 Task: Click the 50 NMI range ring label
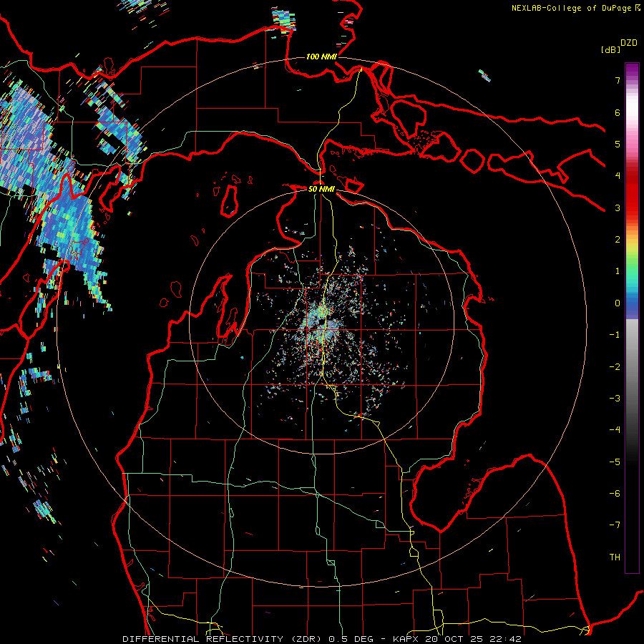click(321, 189)
